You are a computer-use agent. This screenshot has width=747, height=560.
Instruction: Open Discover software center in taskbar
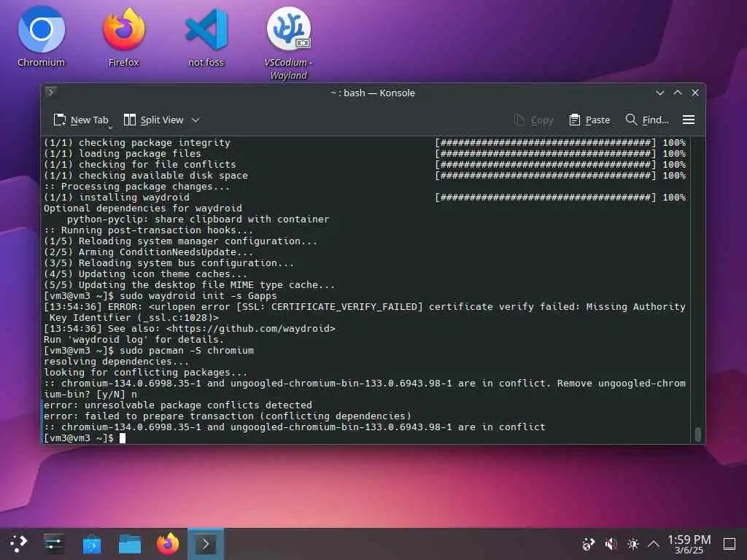[x=91, y=544]
